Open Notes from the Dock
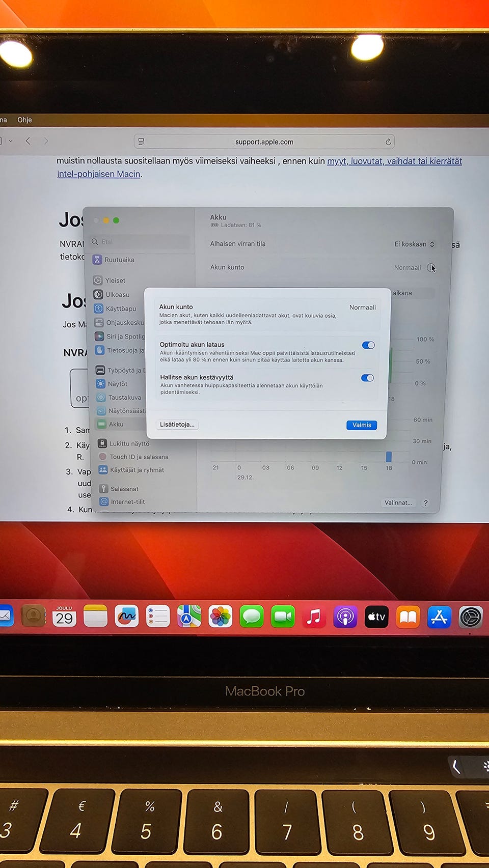This screenshot has width=489, height=868. [x=95, y=617]
